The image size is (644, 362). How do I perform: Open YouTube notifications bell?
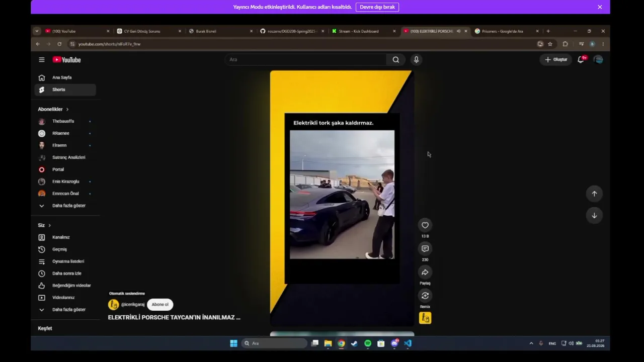(581, 59)
